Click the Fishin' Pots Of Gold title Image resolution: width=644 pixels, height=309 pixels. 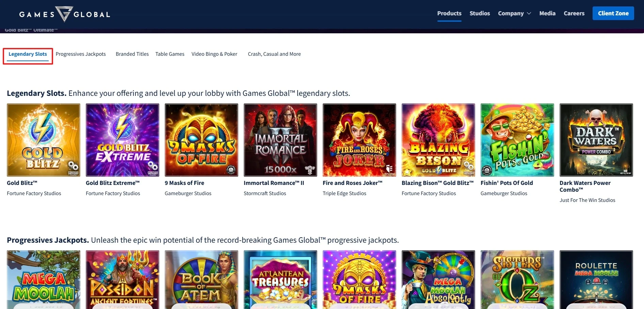pyautogui.click(x=507, y=183)
